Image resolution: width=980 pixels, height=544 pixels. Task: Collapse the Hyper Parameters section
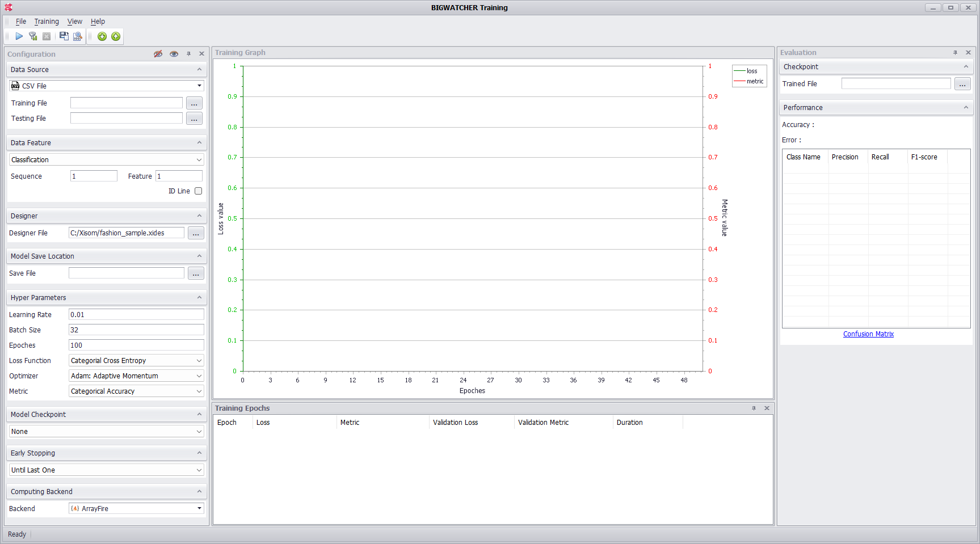click(199, 298)
